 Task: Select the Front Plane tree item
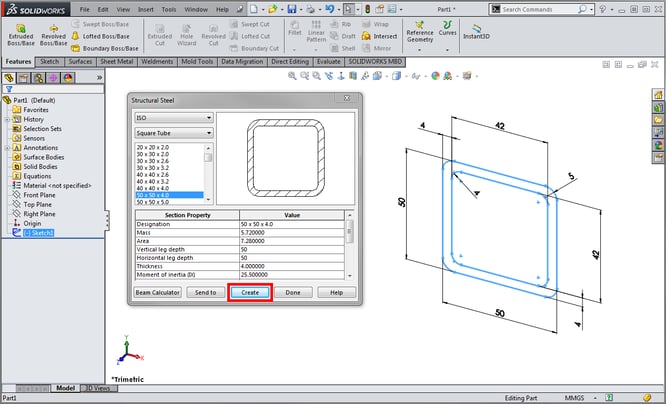click(x=39, y=195)
